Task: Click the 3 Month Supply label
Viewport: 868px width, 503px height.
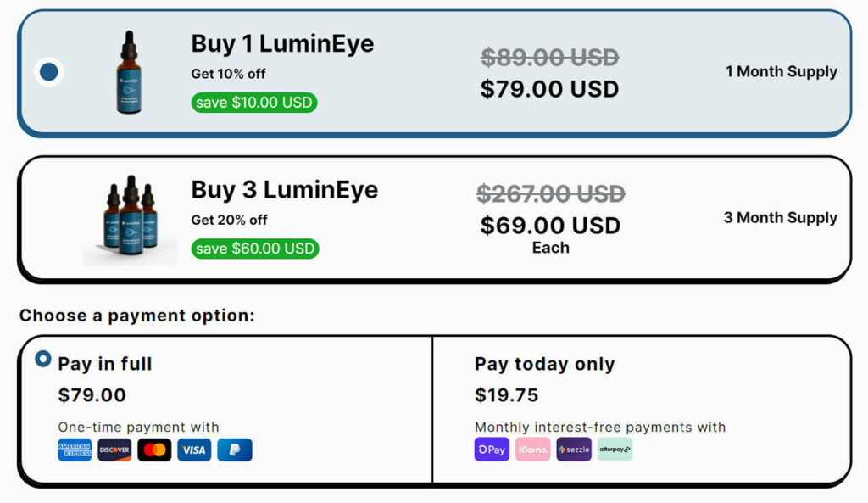Action: tap(780, 218)
